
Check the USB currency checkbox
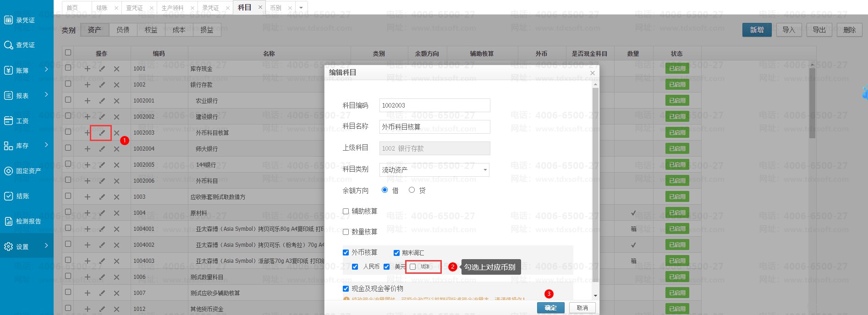(413, 266)
